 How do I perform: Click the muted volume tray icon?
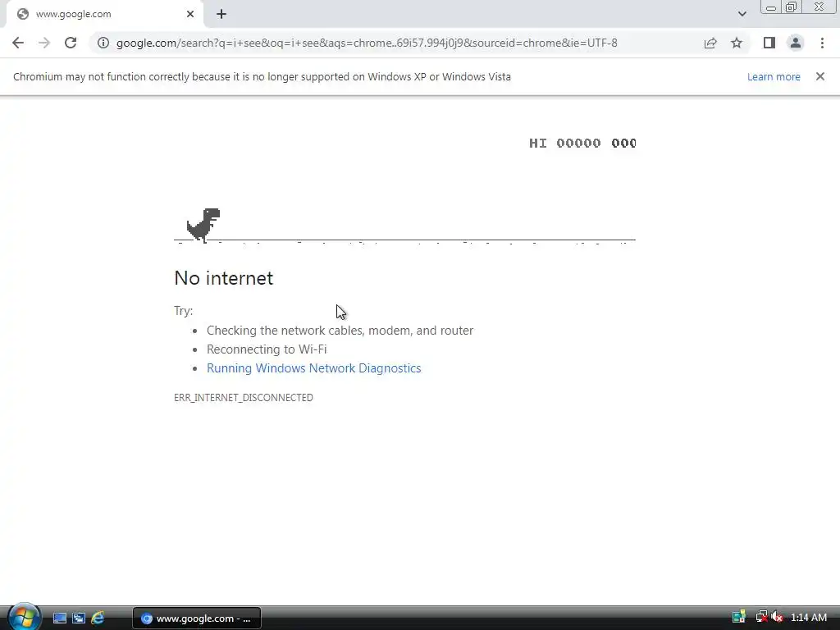[x=777, y=617]
